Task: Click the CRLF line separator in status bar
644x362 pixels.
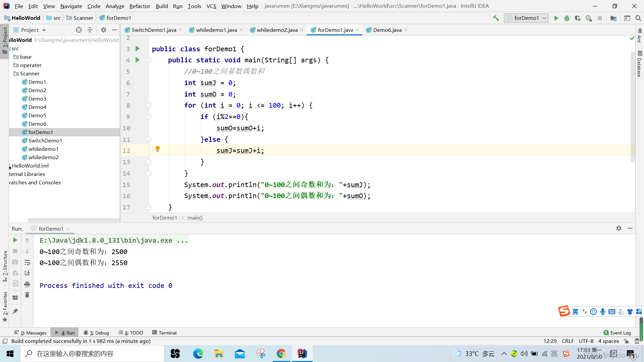Action: (568, 341)
